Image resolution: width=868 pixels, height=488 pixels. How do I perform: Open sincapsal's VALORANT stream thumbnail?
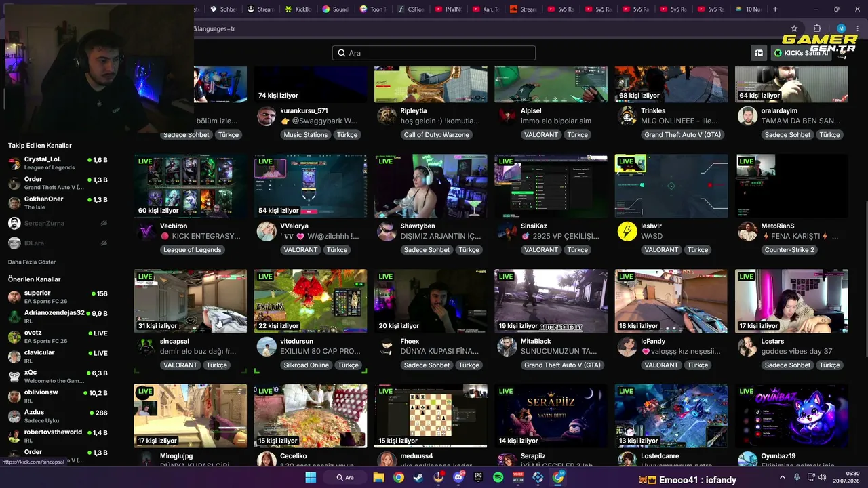[x=191, y=301]
